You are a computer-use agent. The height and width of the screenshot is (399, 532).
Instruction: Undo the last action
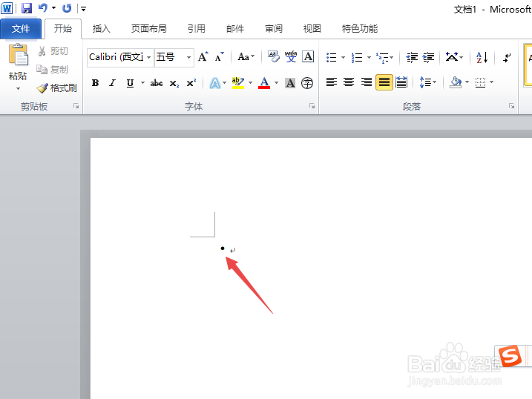pos(43,8)
